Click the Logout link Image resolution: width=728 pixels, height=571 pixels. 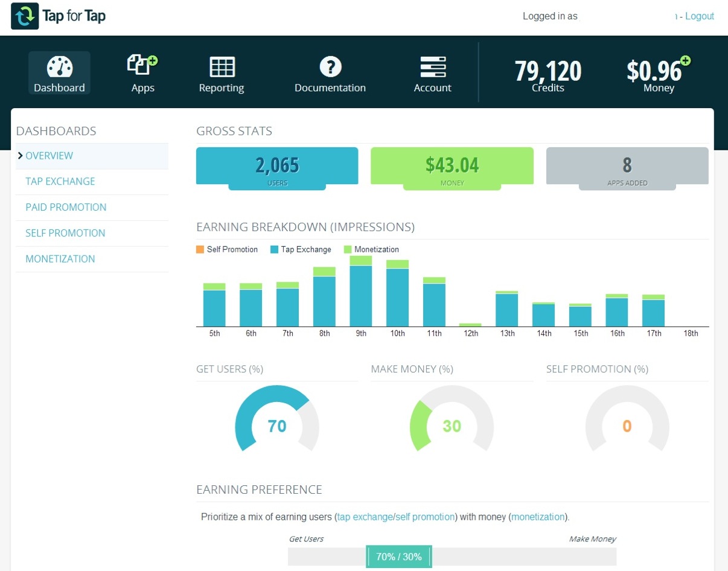[x=699, y=16]
